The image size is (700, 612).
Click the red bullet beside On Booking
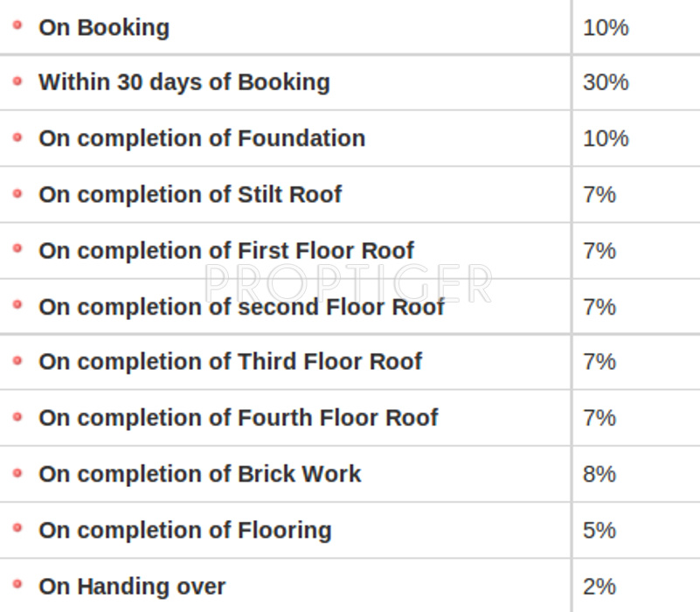17,25
